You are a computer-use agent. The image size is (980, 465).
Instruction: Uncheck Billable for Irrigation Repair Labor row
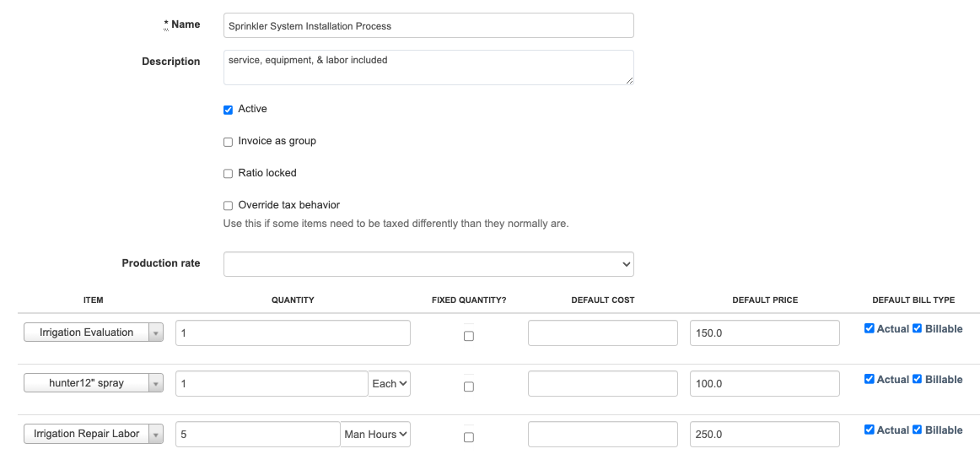tap(918, 430)
